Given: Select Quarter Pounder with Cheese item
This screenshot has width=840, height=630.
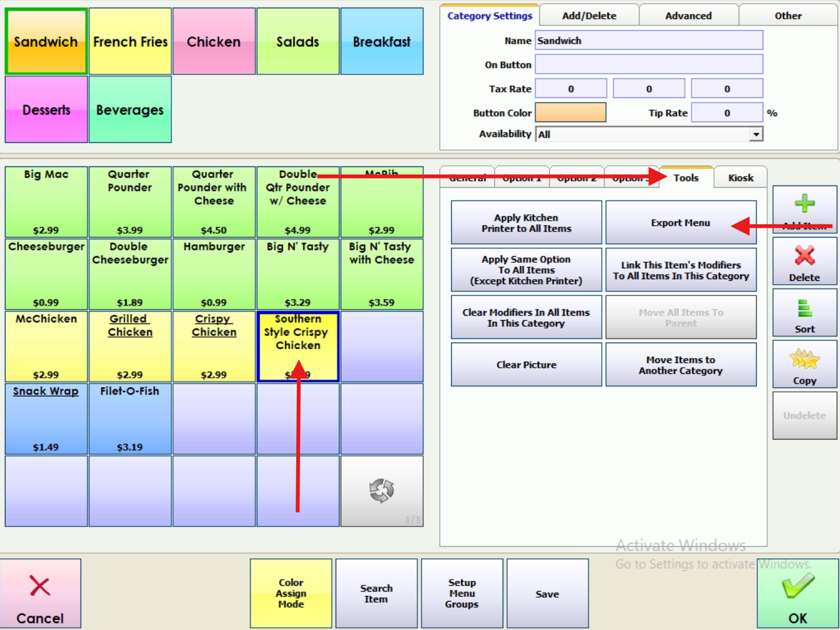Looking at the screenshot, I should coord(214,202).
